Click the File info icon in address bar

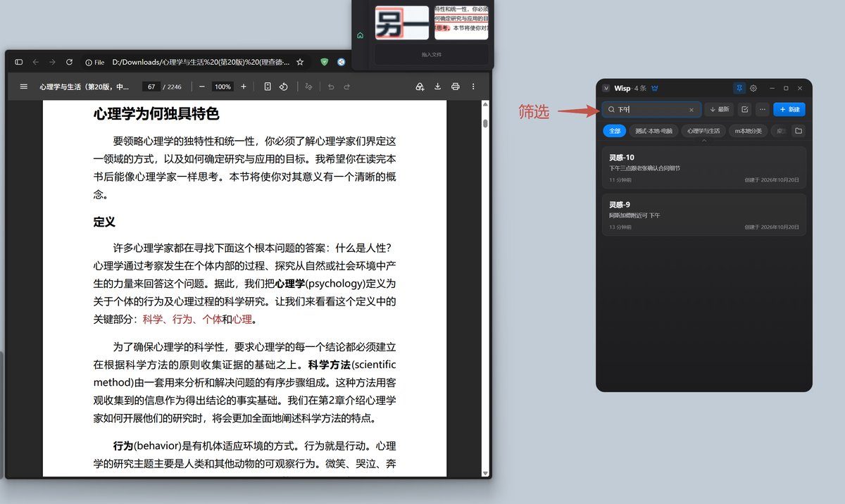tap(95, 62)
